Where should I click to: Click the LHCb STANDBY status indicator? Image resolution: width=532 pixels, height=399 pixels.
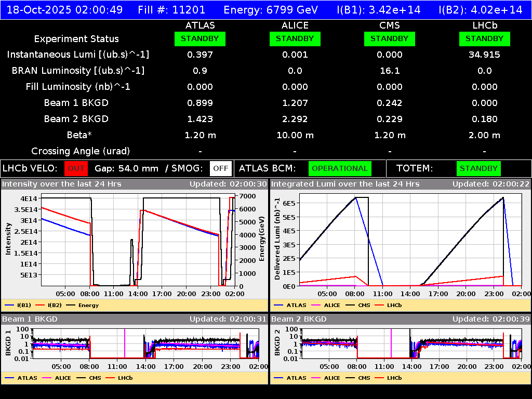pos(484,38)
